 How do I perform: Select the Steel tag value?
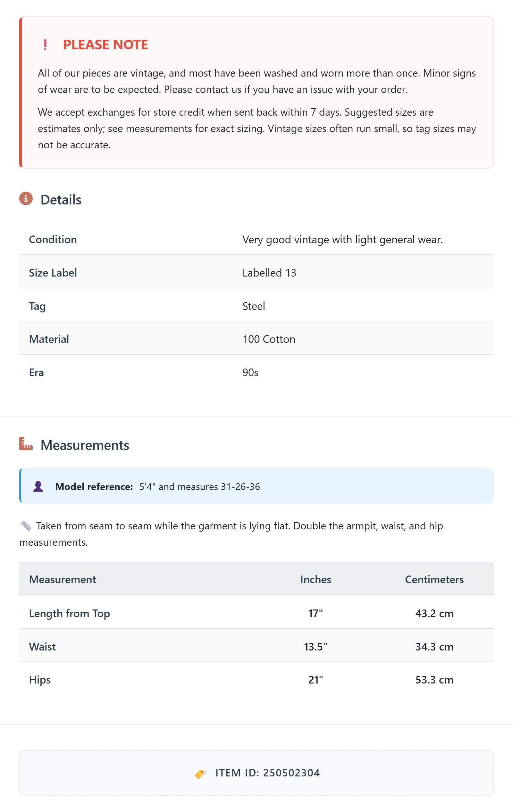click(x=254, y=306)
